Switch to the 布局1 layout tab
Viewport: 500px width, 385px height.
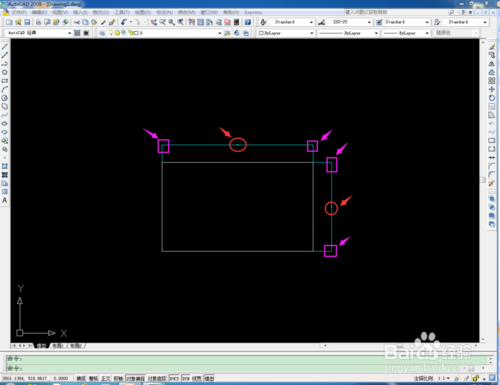[x=58, y=346]
